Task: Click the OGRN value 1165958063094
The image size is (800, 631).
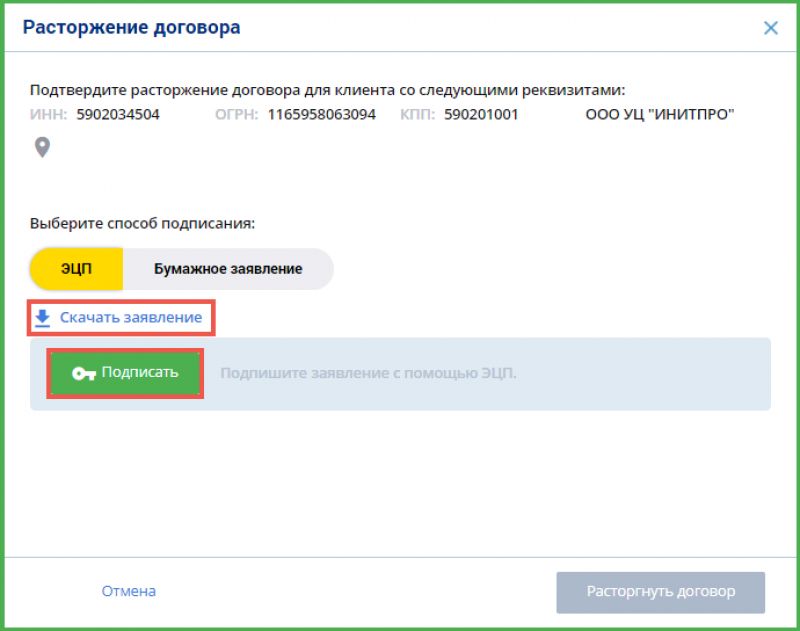Action: click(321, 114)
